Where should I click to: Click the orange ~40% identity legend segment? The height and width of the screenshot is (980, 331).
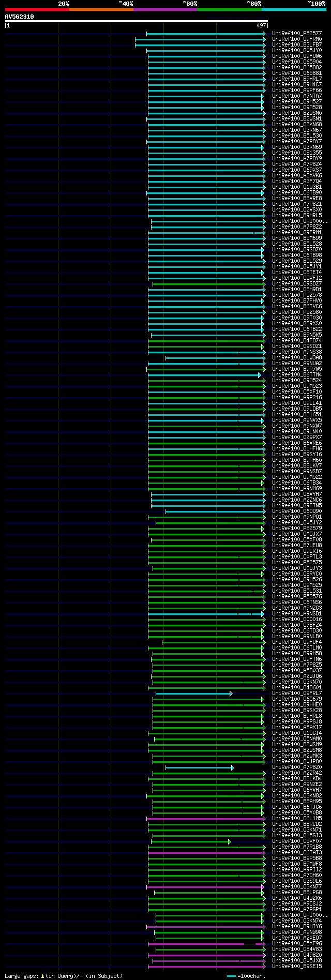[101, 9]
